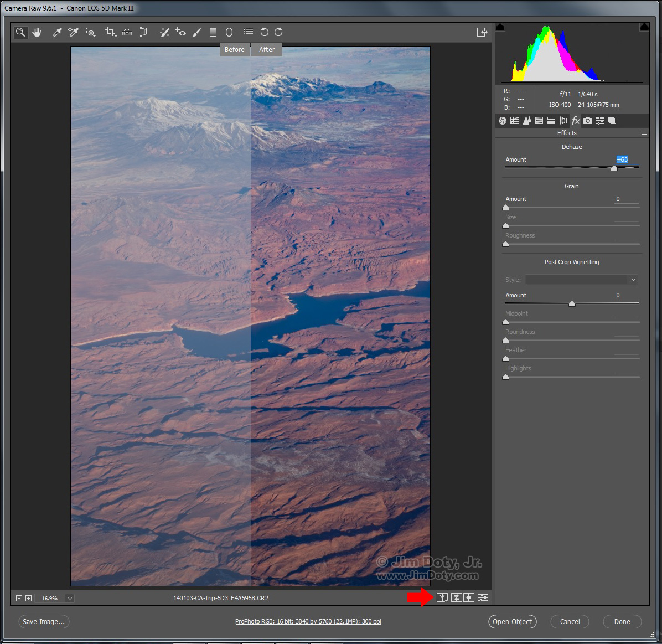Open the Post Crop Vignetting Style dropdown

tap(581, 280)
